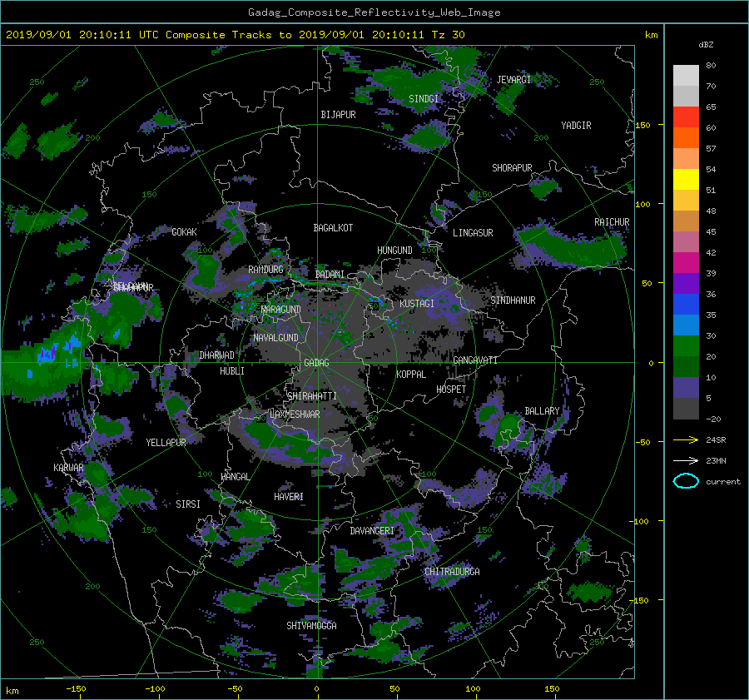Click the KUSTAGI city label

click(417, 304)
